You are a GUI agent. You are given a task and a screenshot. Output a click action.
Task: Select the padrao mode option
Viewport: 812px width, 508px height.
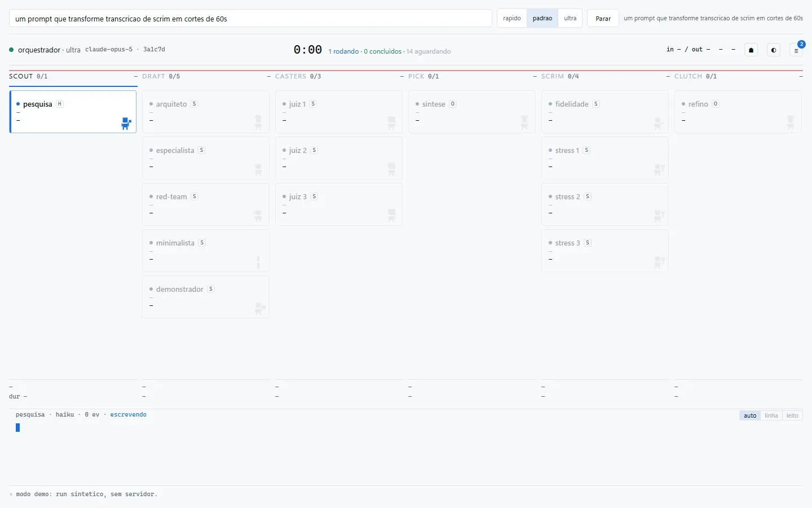coord(542,18)
